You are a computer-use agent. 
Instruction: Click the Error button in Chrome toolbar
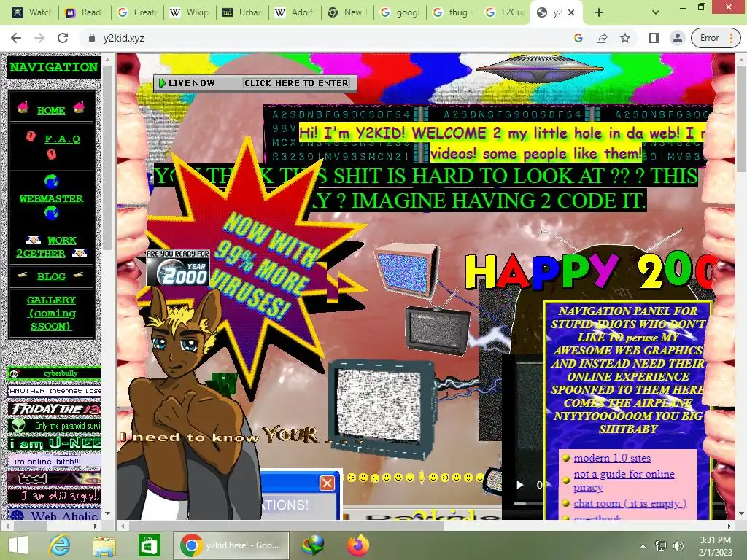(716, 38)
